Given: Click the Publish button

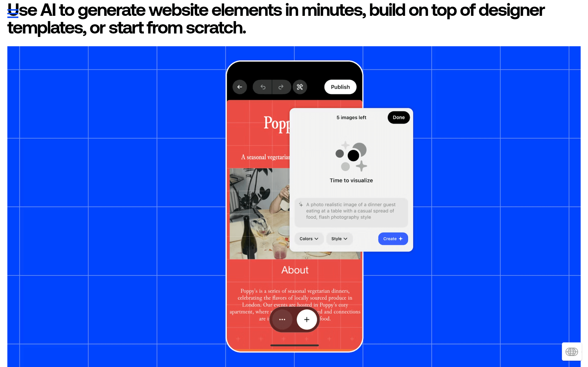Looking at the screenshot, I should click(340, 87).
